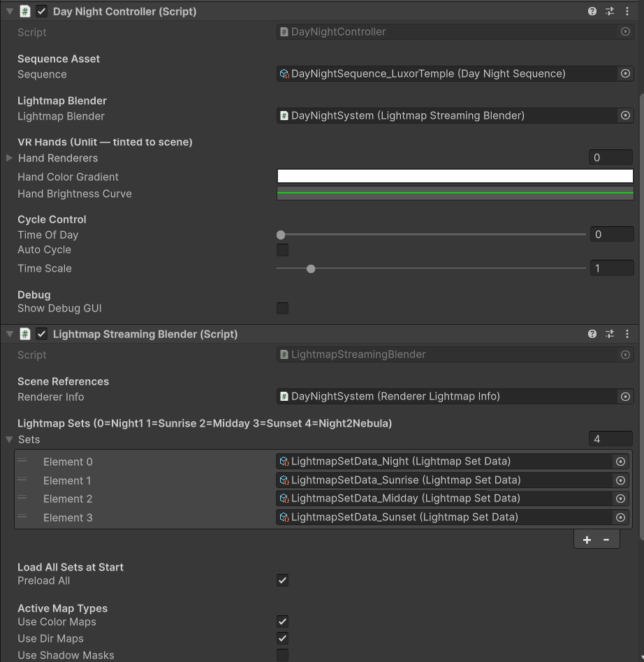The height and width of the screenshot is (662, 644).
Task: Click the Sets size field
Action: coord(610,439)
